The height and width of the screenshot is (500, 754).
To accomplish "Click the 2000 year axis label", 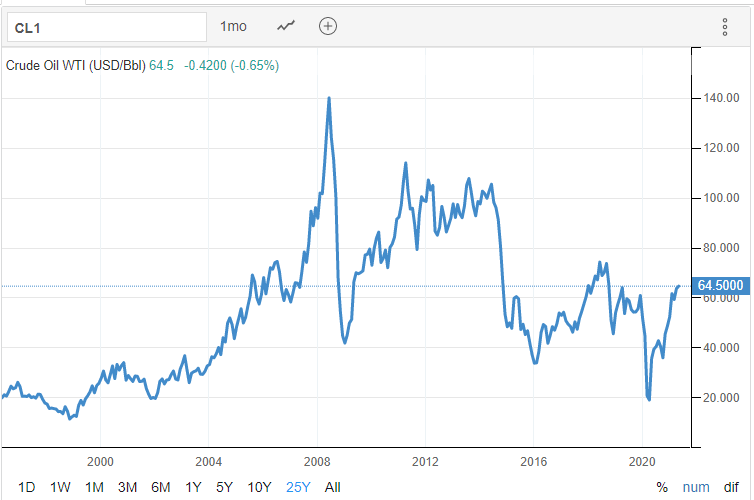I will (x=100, y=462).
